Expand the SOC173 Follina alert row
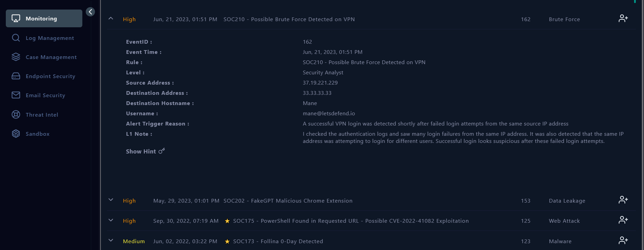 (111, 240)
